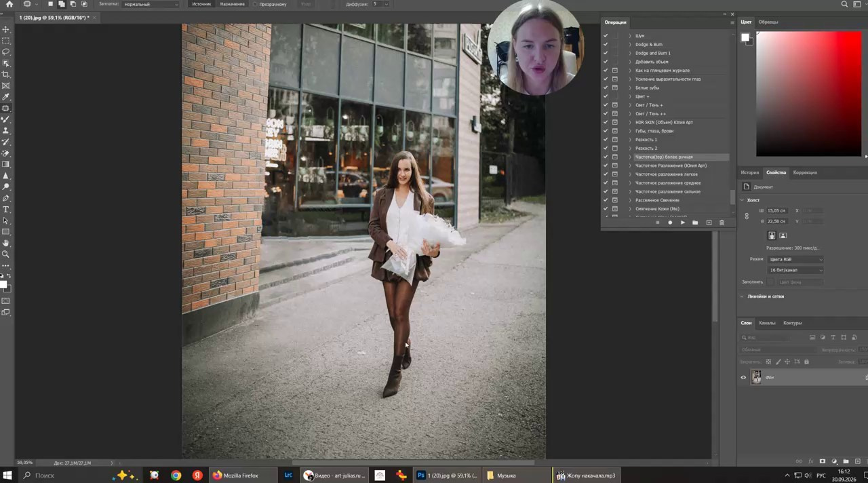Set canvas to landscape orientation
868x483 pixels.
point(783,235)
